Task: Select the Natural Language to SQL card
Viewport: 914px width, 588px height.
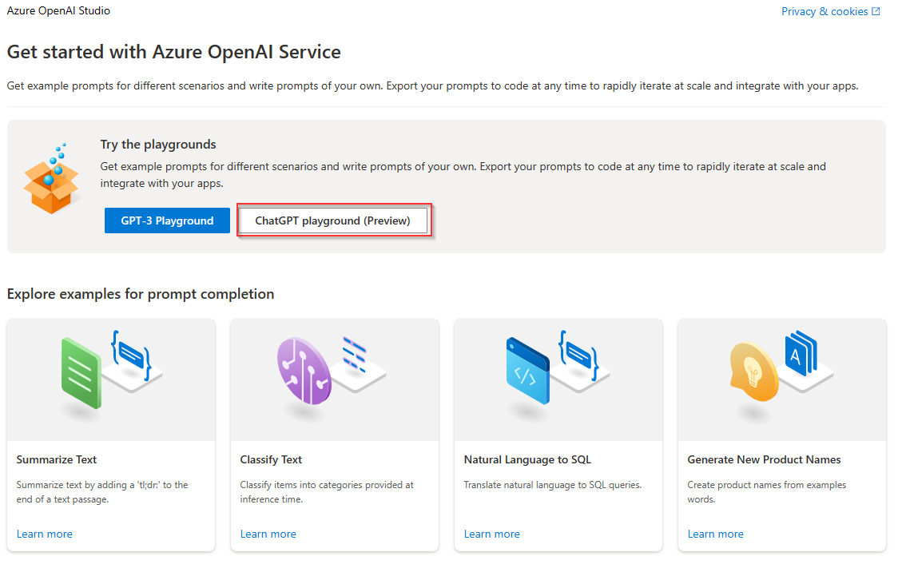Action: click(558, 435)
